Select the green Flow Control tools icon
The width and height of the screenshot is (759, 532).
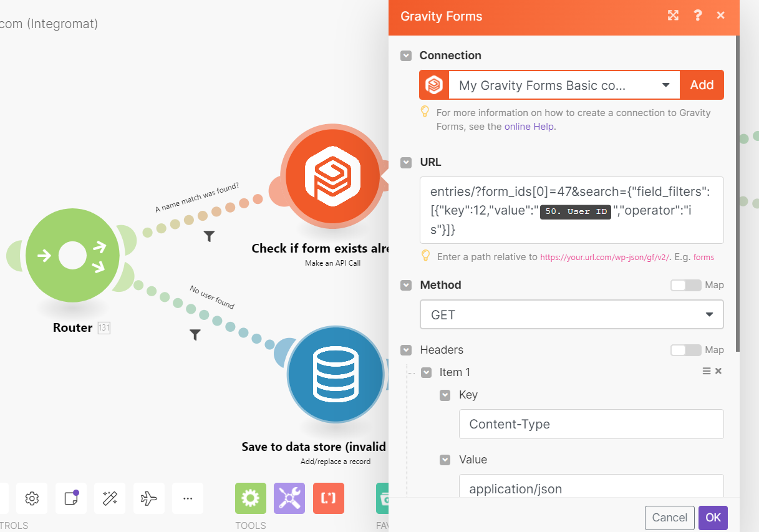coord(250,498)
